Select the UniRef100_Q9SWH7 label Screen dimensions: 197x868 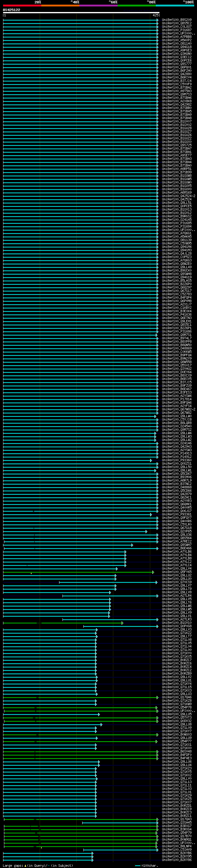[177, 545]
